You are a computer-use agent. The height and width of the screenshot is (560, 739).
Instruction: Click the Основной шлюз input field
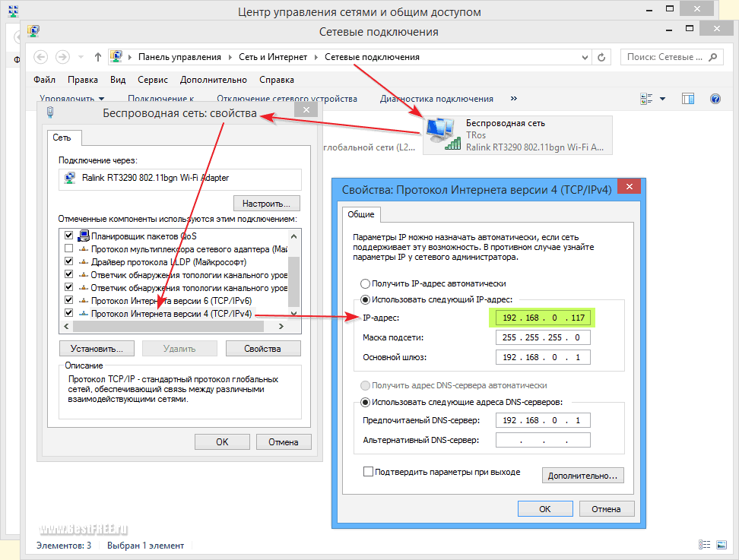(x=543, y=357)
